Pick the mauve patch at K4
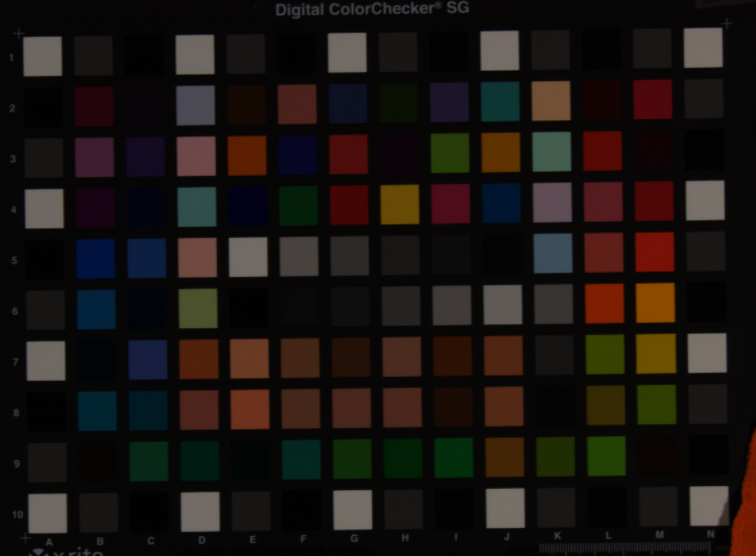 [553, 202]
